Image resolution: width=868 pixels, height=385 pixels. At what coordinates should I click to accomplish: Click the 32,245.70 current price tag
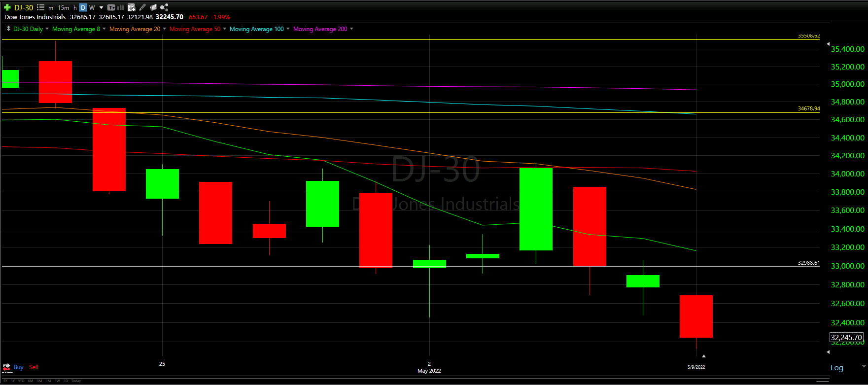pyautogui.click(x=846, y=338)
